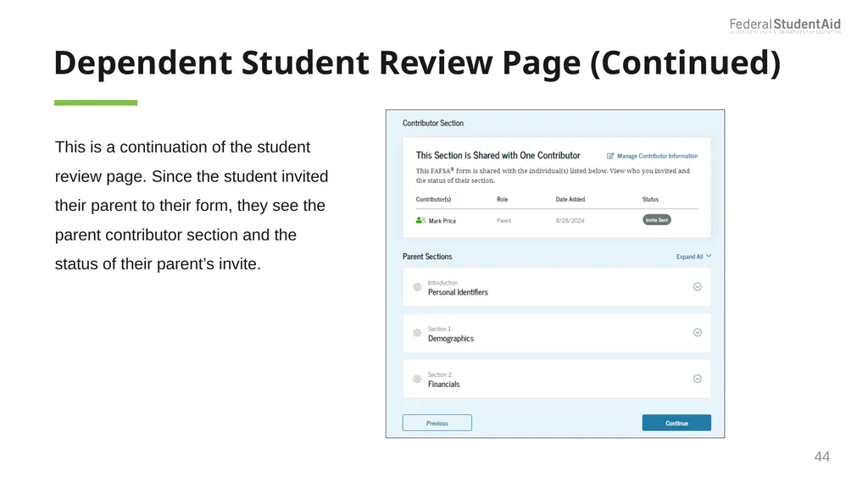Viewport: 868px width, 487px height.
Task: Click This Section is Shared with One Contributor heading
Action: (x=498, y=156)
